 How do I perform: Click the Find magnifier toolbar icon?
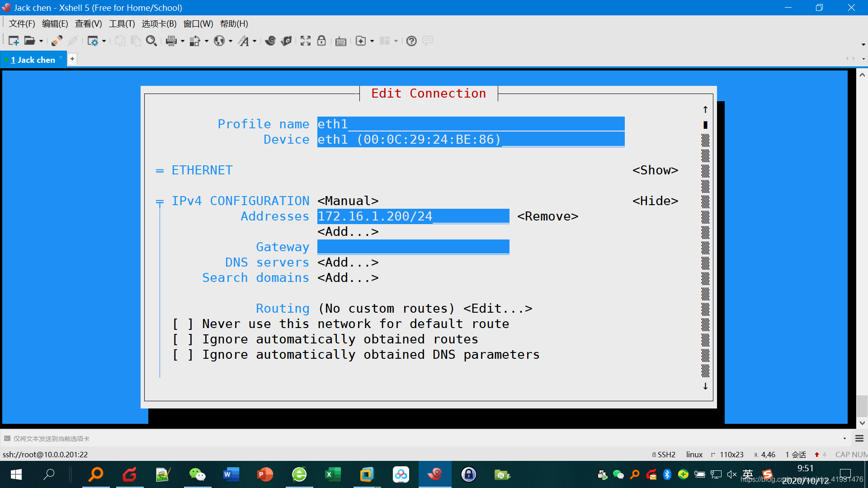[151, 41]
